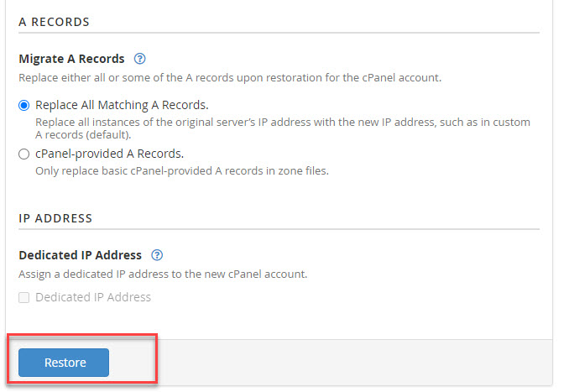This screenshot has height=392, width=569.
Task: Click the A RECORDS section heading
Action: [54, 22]
